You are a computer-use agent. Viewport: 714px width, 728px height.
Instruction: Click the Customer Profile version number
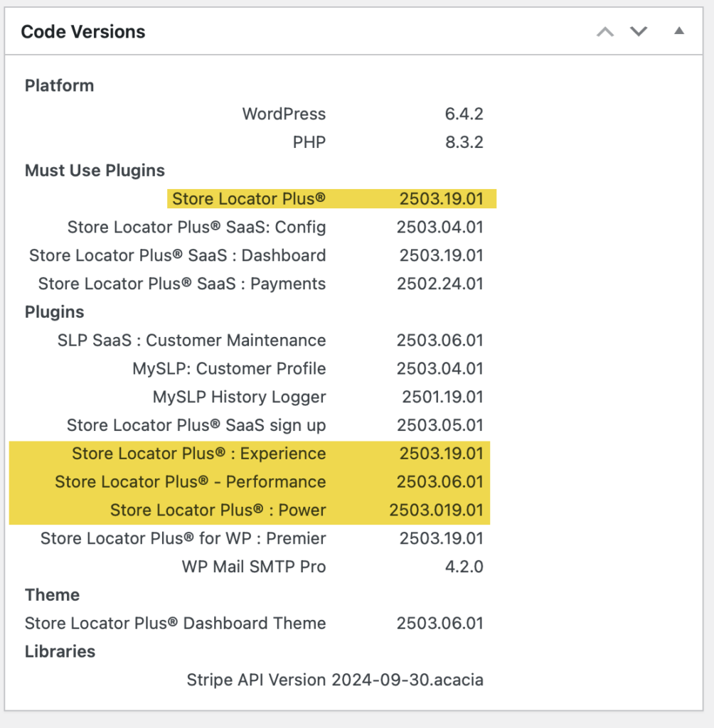click(x=440, y=369)
